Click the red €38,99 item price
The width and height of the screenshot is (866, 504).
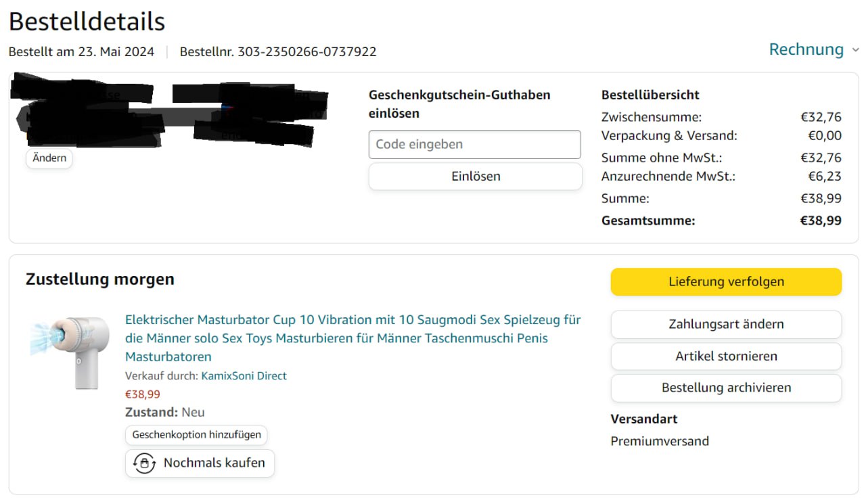(143, 394)
